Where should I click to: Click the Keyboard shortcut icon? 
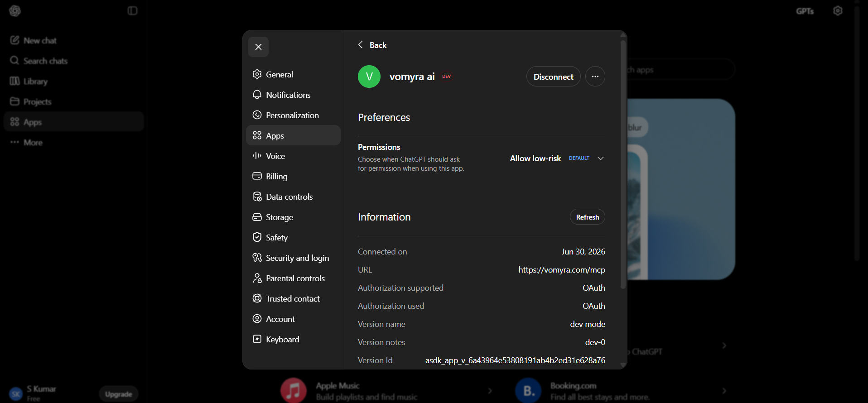257,339
